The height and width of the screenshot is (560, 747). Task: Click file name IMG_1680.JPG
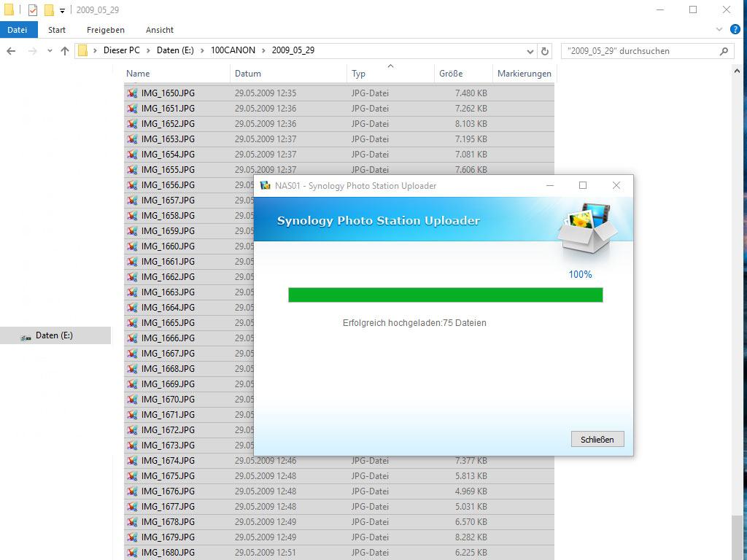(x=168, y=553)
